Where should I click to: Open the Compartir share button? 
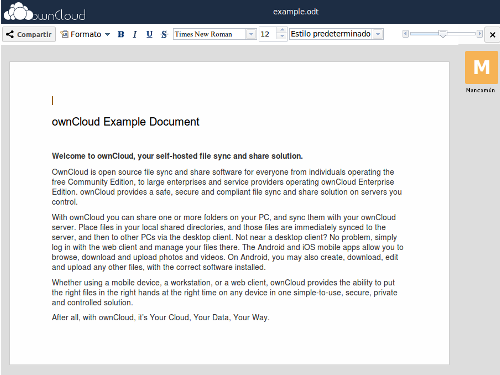tap(29, 34)
